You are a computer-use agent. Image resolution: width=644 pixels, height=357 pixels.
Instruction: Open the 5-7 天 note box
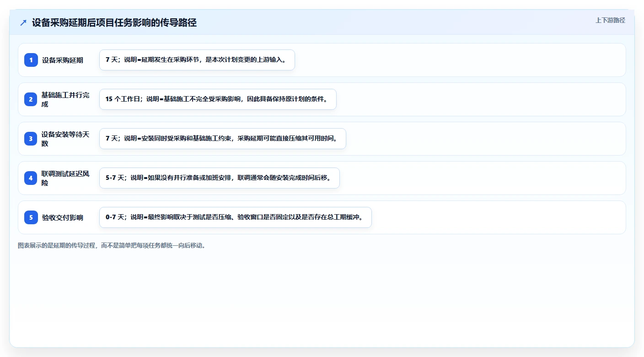pos(220,178)
